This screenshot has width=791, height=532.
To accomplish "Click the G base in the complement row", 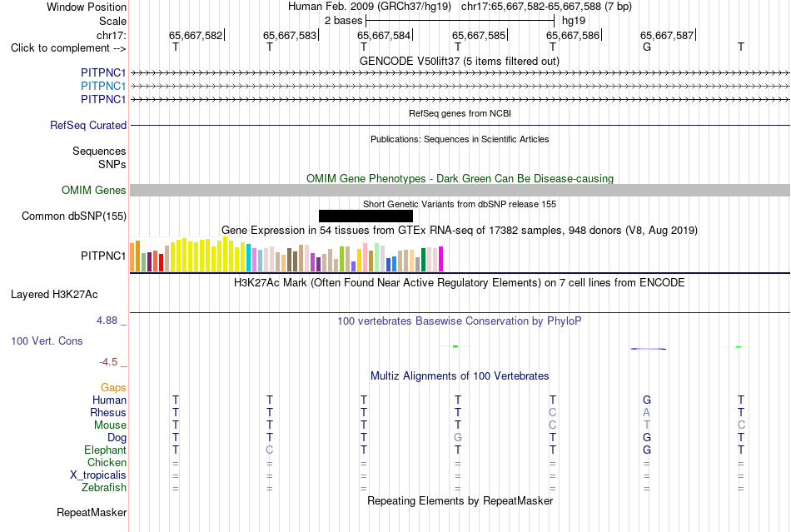I will click(x=647, y=47).
